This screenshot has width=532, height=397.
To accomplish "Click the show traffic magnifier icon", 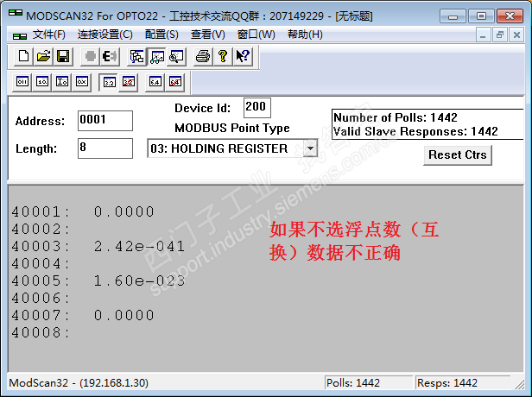I will [x=176, y=56].
